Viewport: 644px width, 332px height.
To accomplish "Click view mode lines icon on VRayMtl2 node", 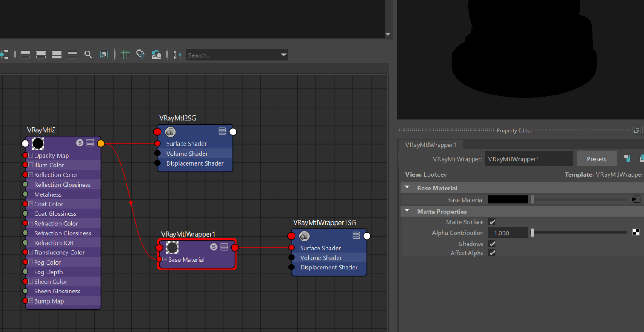I will click(90, 142).
